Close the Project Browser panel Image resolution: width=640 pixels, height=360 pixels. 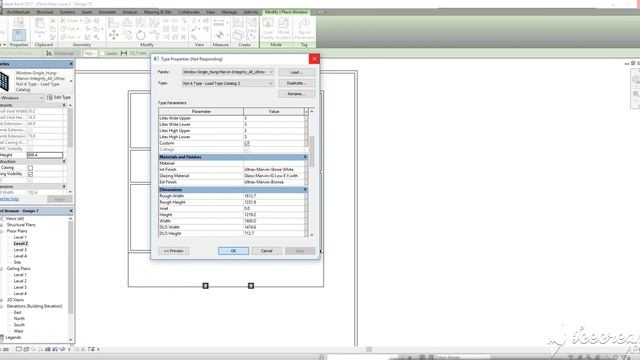click(71, 211)
